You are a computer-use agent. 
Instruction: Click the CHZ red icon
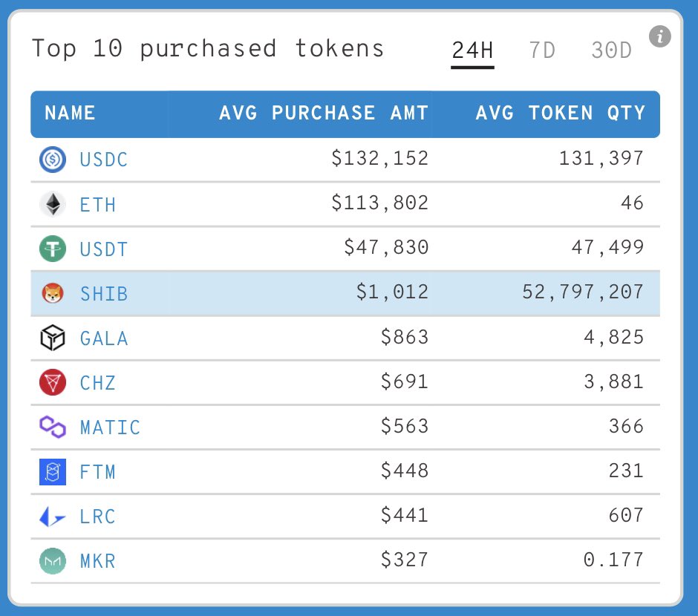[x=53, y=382]
